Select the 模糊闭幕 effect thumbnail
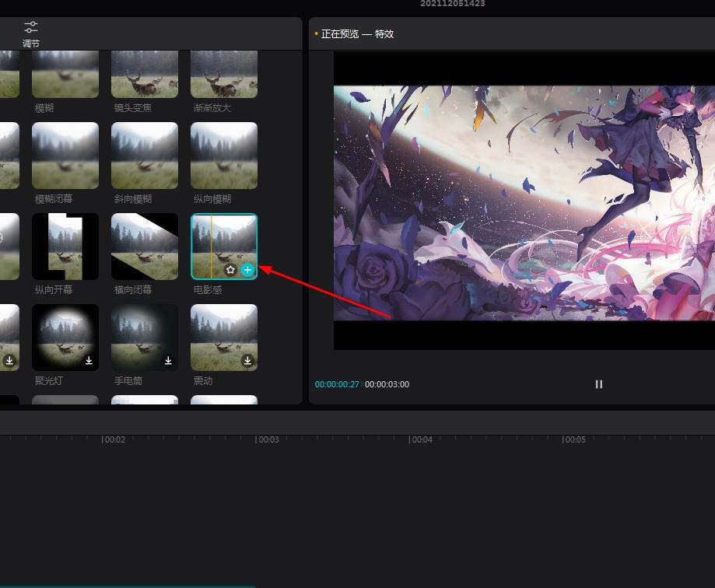Image resolution: width=715 pixels, height=588 pixels. [65, 155]
